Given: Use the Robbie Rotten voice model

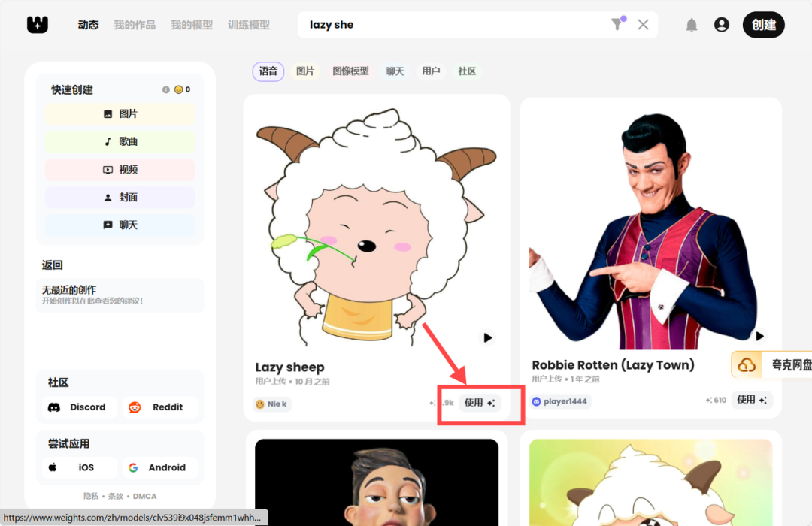Looking at the screenshot, I should (x=752, y=400).
